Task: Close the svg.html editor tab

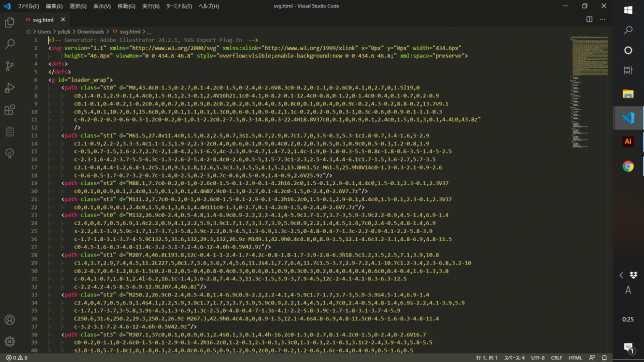Action: (63, 20)
